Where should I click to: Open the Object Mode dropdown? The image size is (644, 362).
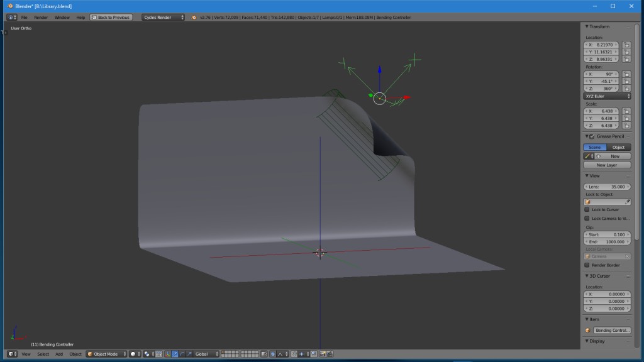[106, 354]
